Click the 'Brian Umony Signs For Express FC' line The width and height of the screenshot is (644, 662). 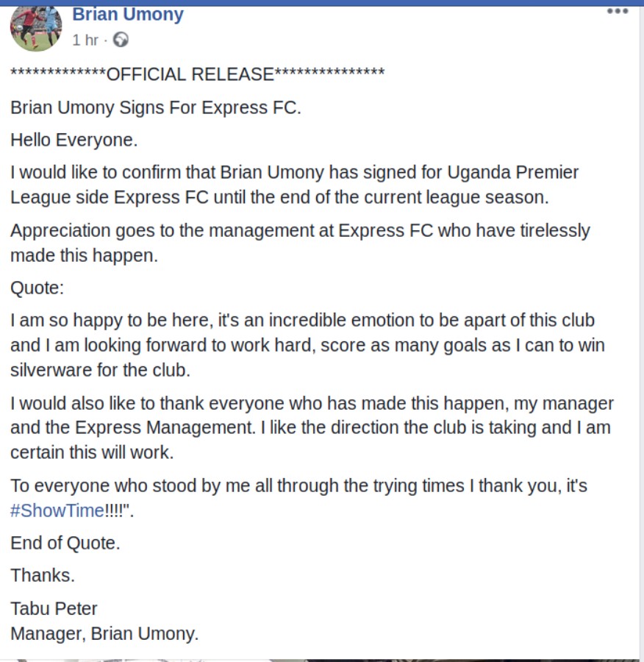pos(156,107)
